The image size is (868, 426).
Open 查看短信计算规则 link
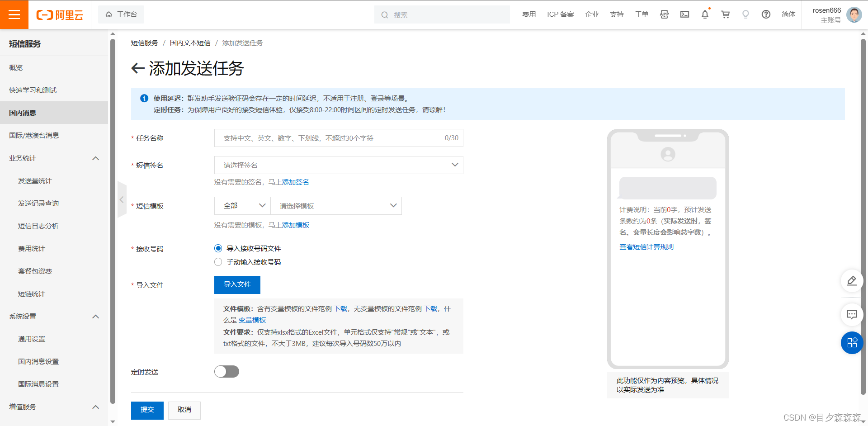(646, 246)
